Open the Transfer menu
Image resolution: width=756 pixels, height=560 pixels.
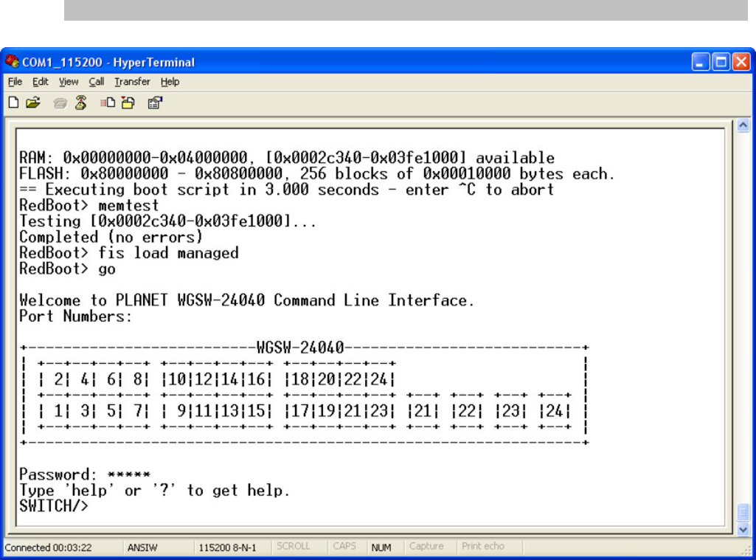coord(131,82)
